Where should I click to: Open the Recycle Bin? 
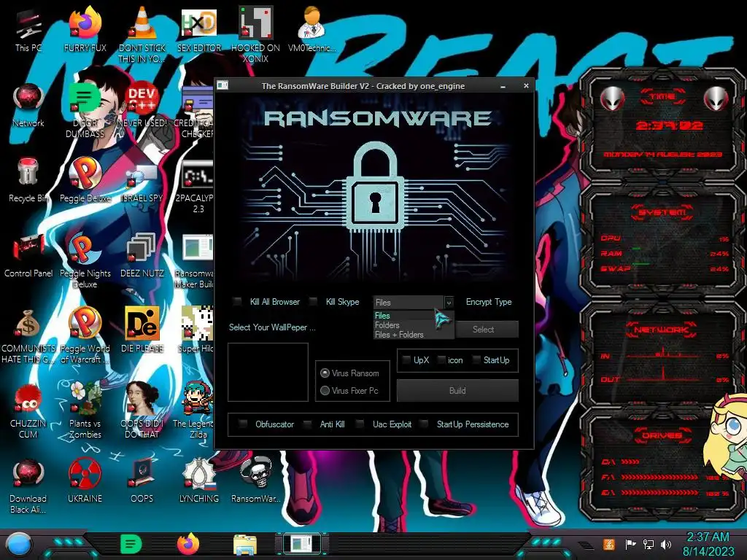pyautogui.click(x=28, y=180)
